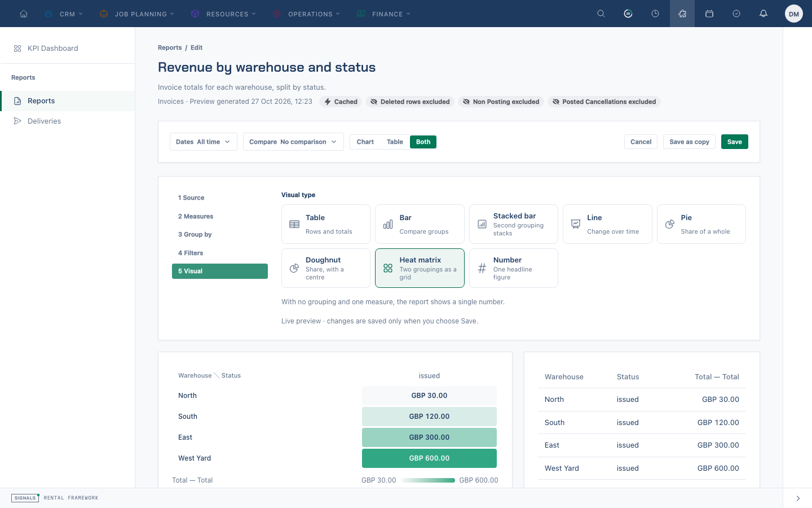The image size is (812, 508).
Task: Switch the view to Chart only
Action: [x=365, y=142]
